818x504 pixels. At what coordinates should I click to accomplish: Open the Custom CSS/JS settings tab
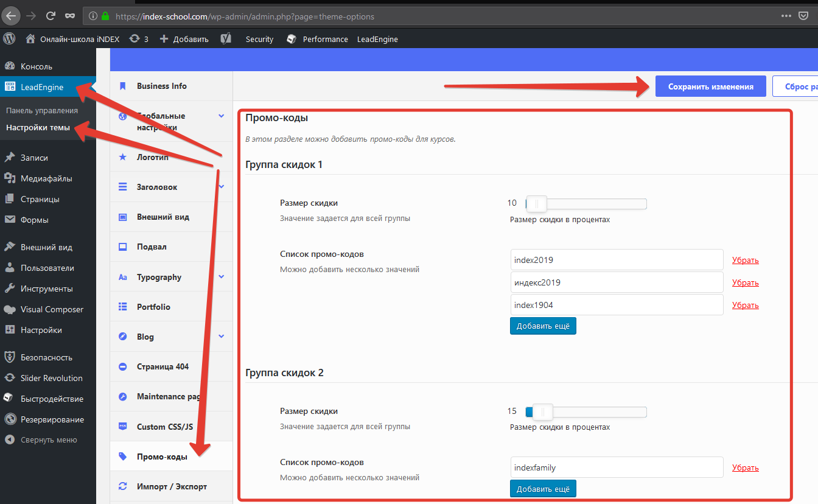(x=164, y=427)
